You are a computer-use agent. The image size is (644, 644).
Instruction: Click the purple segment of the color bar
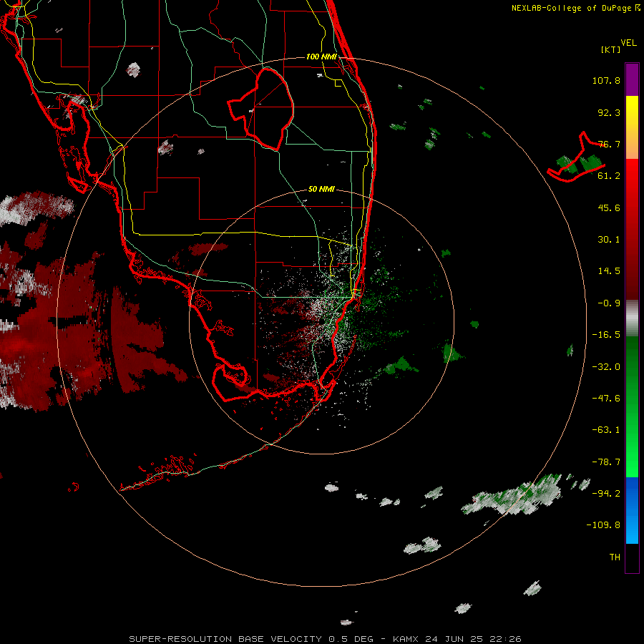point(632,79)
